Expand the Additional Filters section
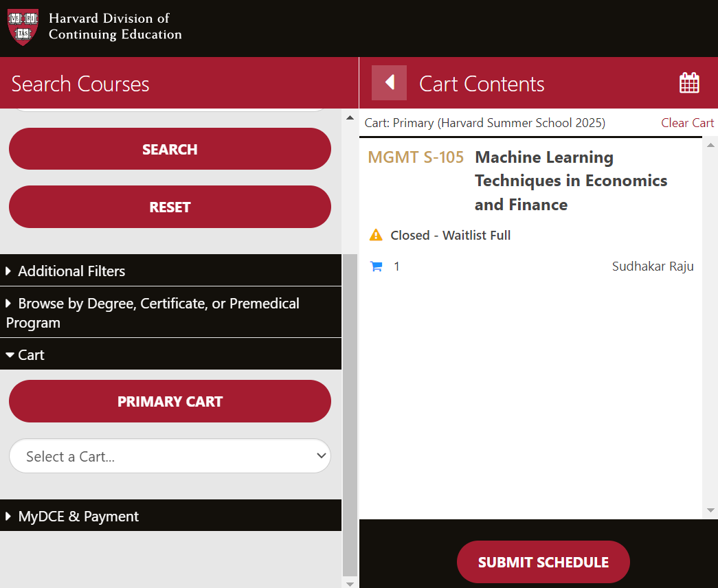The height and width of the screenshot is (588, 718). pyautogui.click(x=71, y=271)
